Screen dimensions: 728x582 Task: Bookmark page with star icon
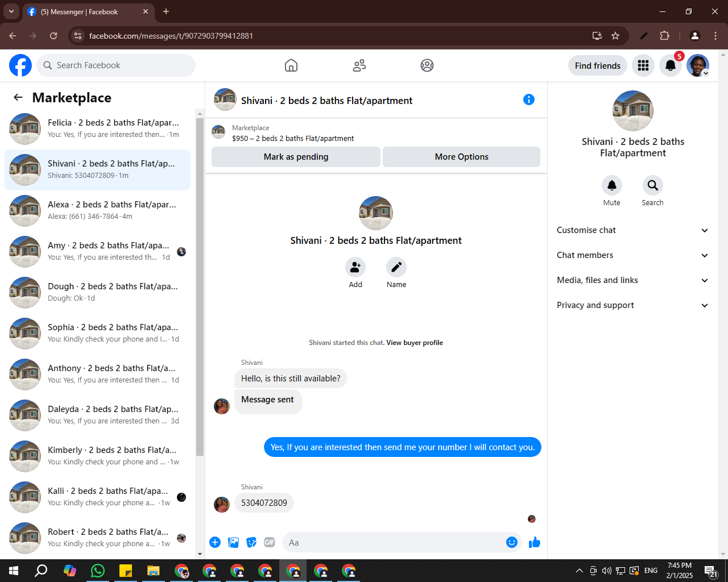pyautogui.click(x=615, y=36)
